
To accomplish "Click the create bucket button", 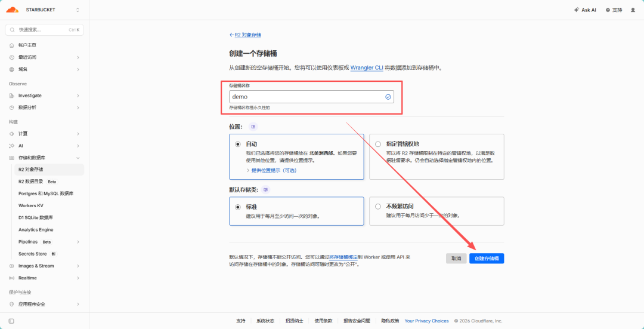I will coord(487,259).
